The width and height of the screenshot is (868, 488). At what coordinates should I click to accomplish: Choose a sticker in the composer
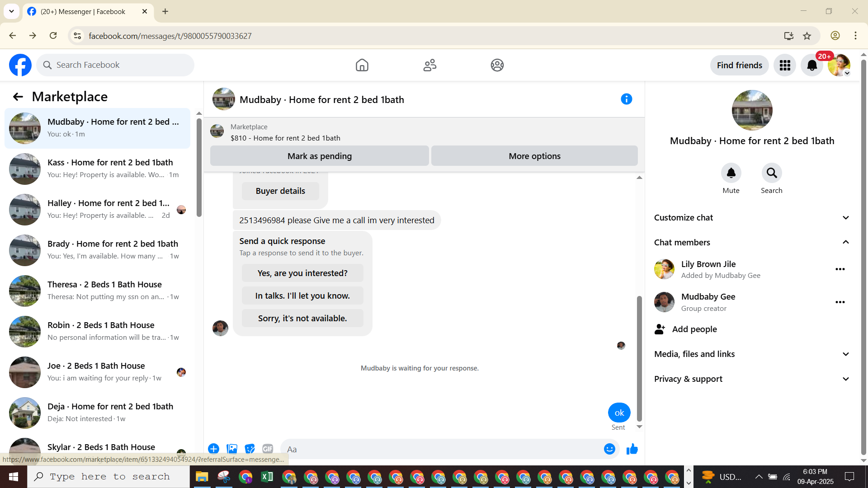pos(250,449)
